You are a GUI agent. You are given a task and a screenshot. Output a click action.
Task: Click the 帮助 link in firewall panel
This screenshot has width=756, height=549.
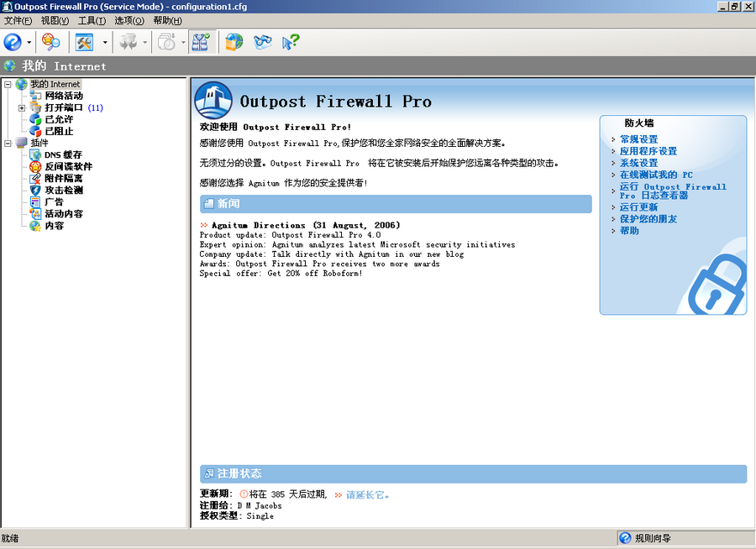pyautogui.click(x=629, y=231)
